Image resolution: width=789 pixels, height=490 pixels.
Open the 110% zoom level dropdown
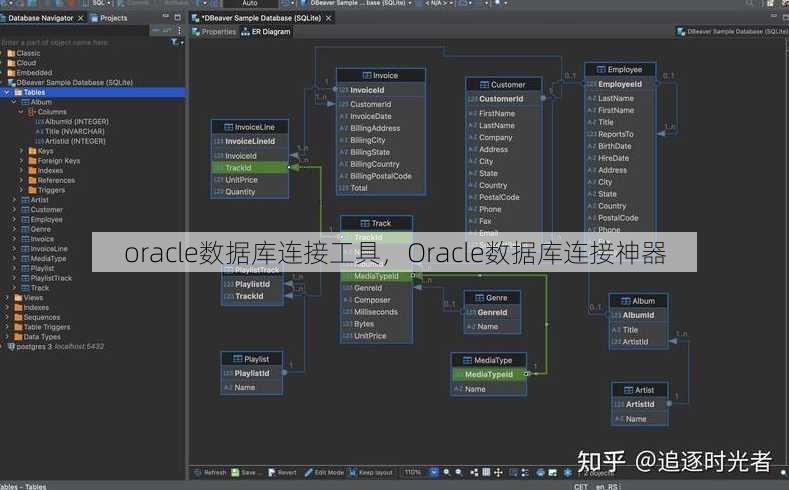click(x=434, y=472)
